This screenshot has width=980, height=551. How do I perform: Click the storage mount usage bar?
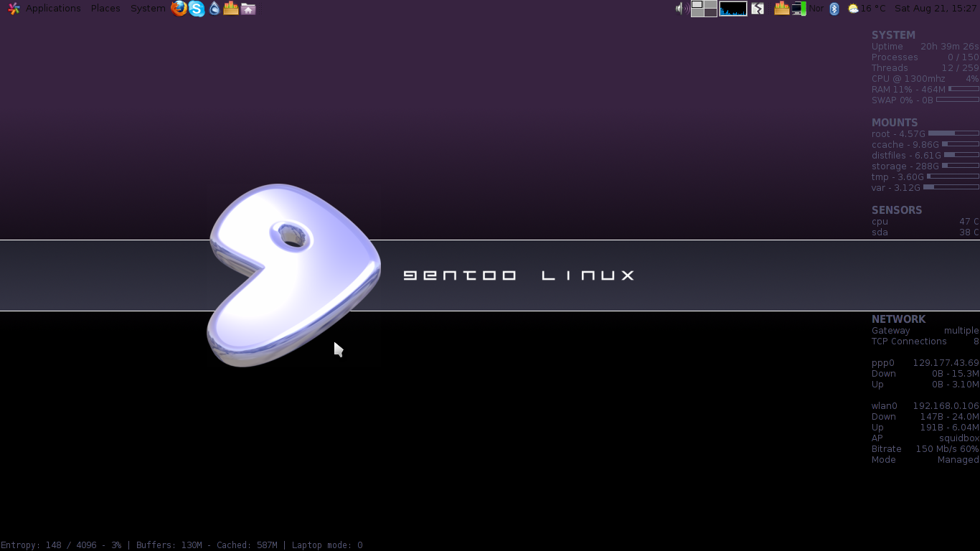(961, 166)
